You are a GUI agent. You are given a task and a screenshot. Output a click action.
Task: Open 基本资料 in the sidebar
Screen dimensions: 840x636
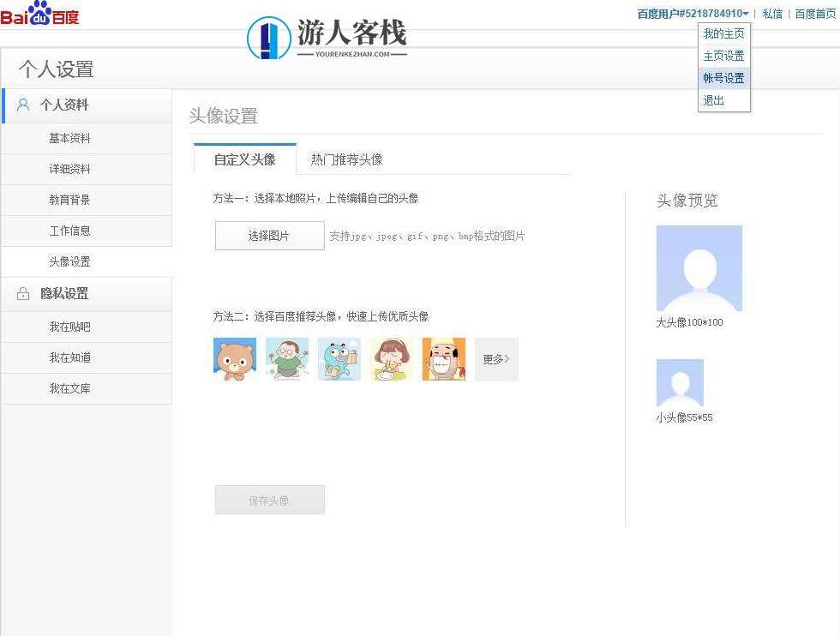69,139
